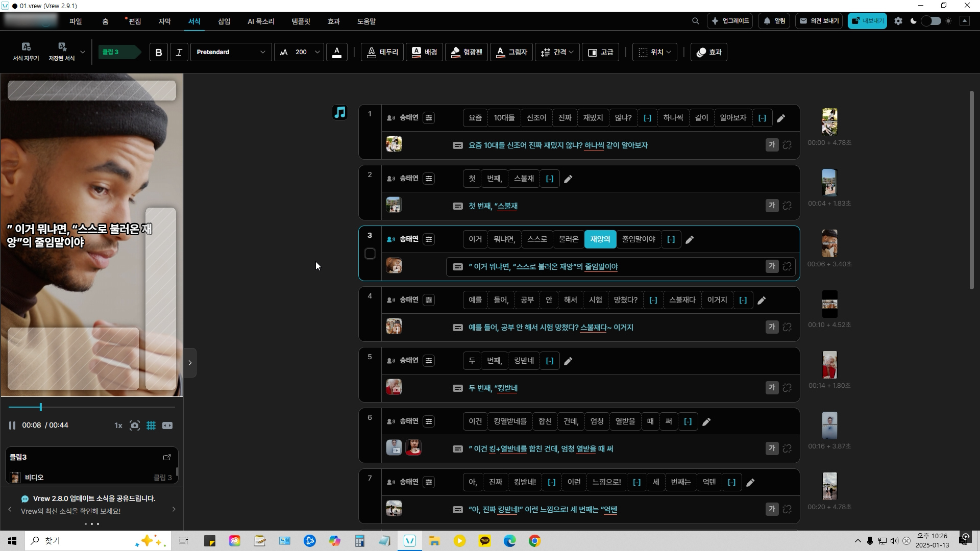
Task: Switch the dark/light mode toggle
Action: click(x=930, y=21)
